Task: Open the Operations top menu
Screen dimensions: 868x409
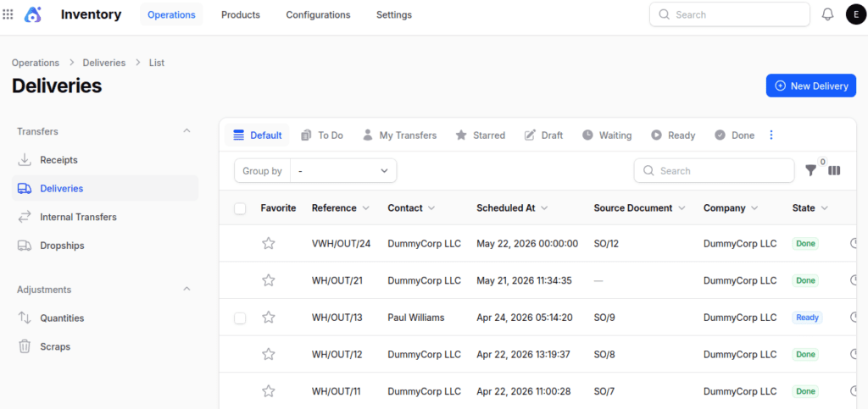Action: point(171,15)
